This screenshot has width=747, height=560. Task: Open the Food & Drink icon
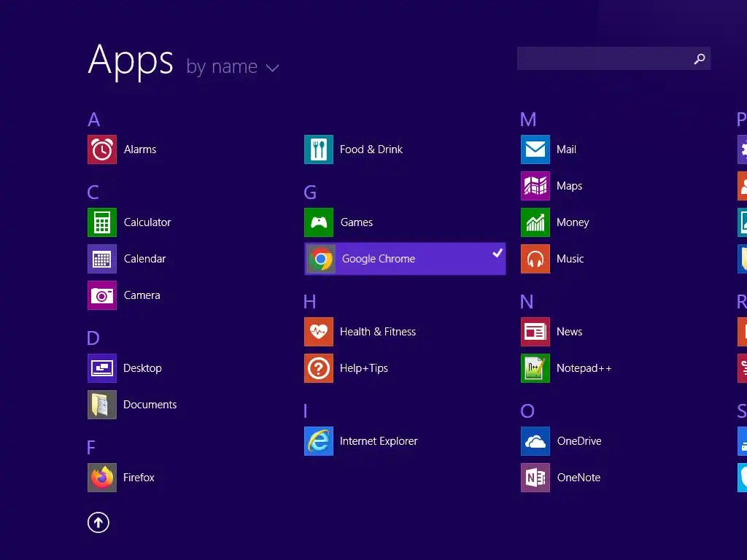coord(319,149)
